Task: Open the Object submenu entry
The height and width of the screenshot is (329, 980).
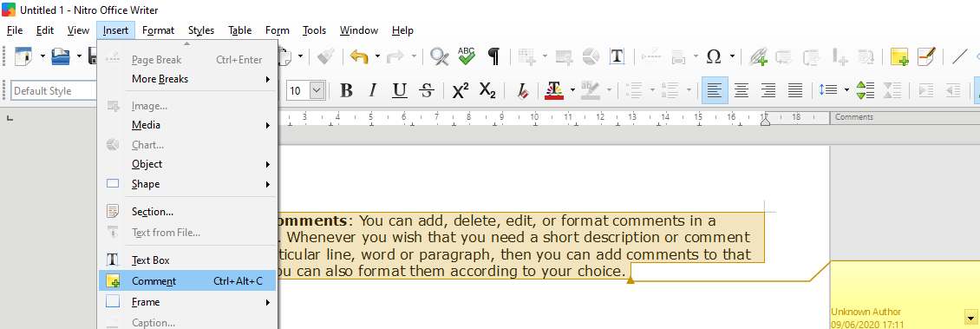Action: [187, 164]
